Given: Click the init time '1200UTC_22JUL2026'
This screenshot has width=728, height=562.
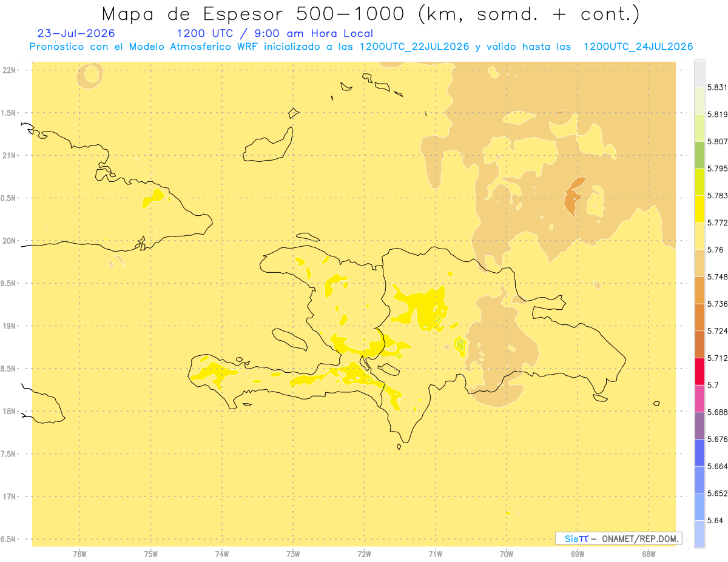Looking at the screenshot, I should [414, 47].
